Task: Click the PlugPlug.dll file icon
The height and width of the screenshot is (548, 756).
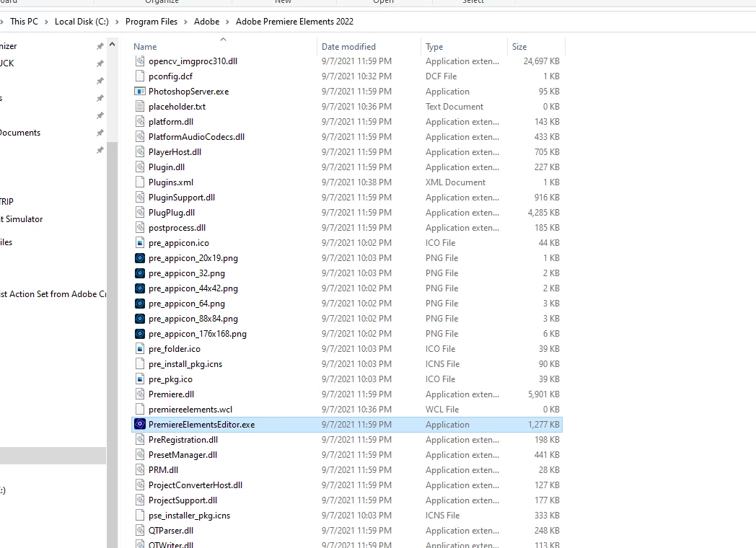Action: [x=140, y=212]
